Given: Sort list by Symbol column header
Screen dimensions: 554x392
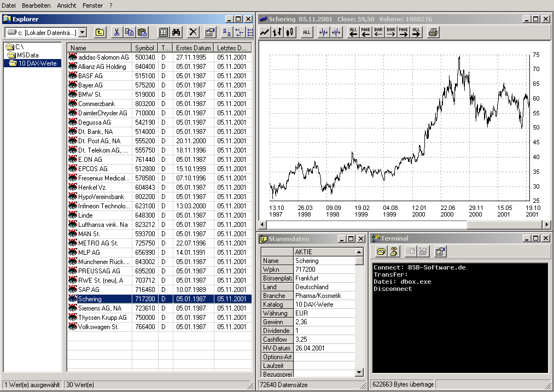Looking at the screenshot, I should [x=145, y=48].
